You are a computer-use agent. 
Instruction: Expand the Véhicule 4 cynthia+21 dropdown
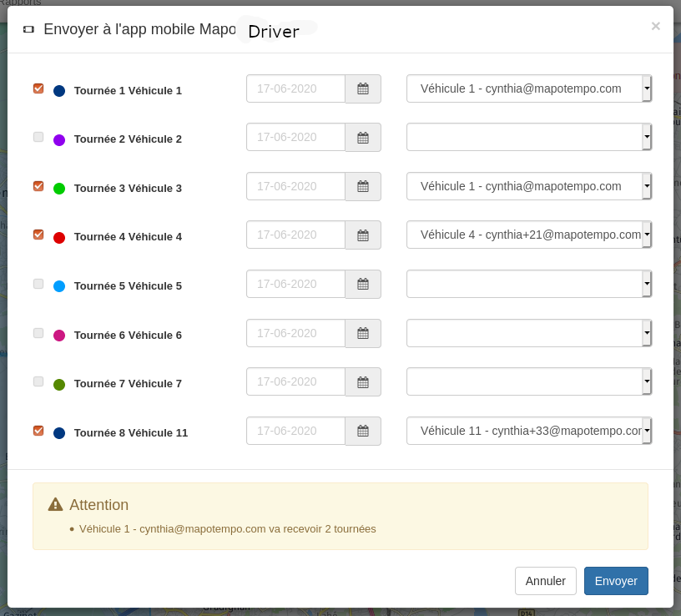529,235
